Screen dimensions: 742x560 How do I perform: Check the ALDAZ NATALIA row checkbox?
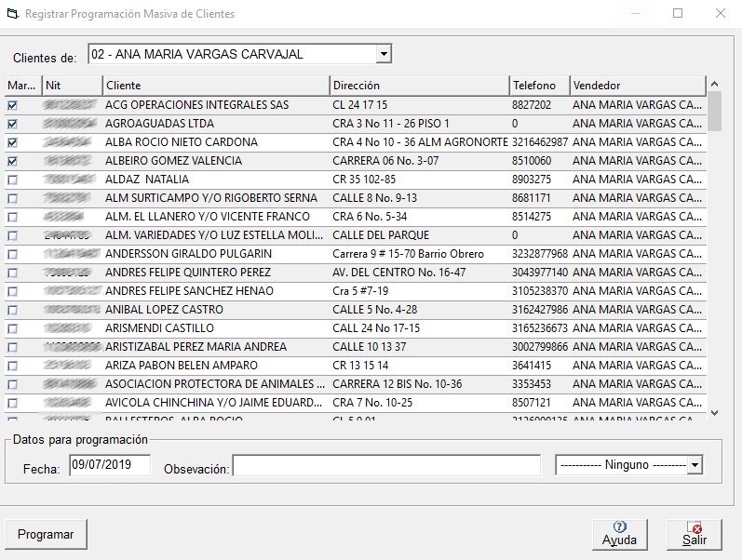tap(12, 180)
